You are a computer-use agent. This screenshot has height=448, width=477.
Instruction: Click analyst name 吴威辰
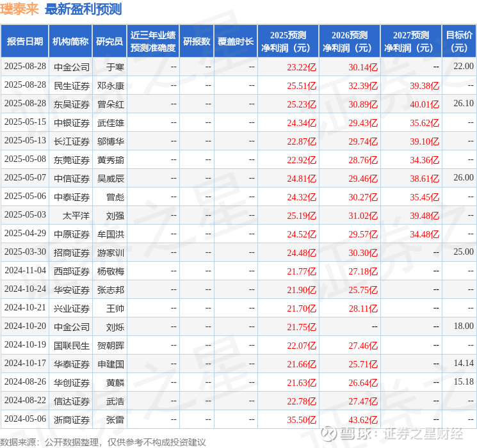coord(110,179)
